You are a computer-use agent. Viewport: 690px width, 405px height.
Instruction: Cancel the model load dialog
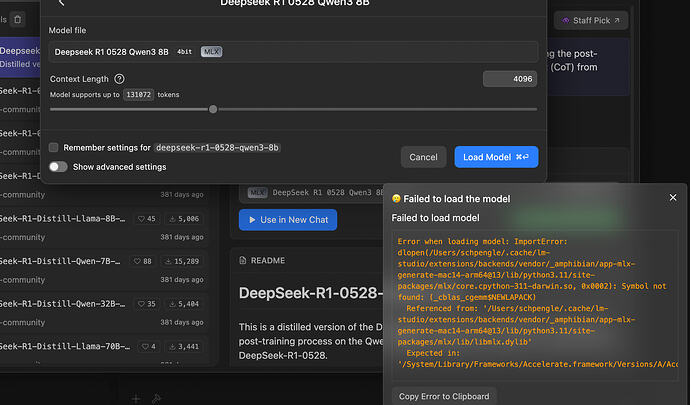[x=423, y=157]
